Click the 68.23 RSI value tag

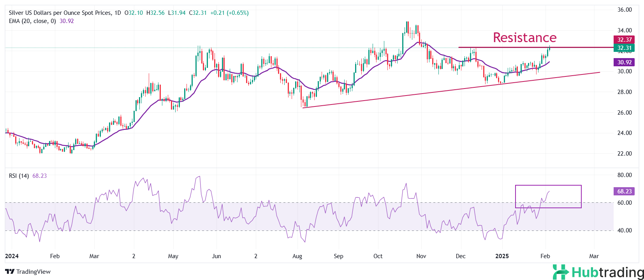(x=624, y=191)
